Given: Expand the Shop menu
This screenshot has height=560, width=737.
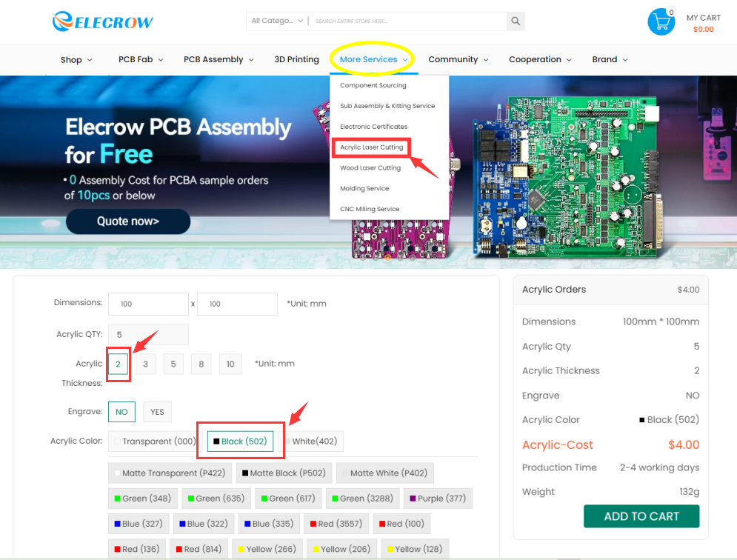Looking at the screenshot, I should (x=76, y=60).
